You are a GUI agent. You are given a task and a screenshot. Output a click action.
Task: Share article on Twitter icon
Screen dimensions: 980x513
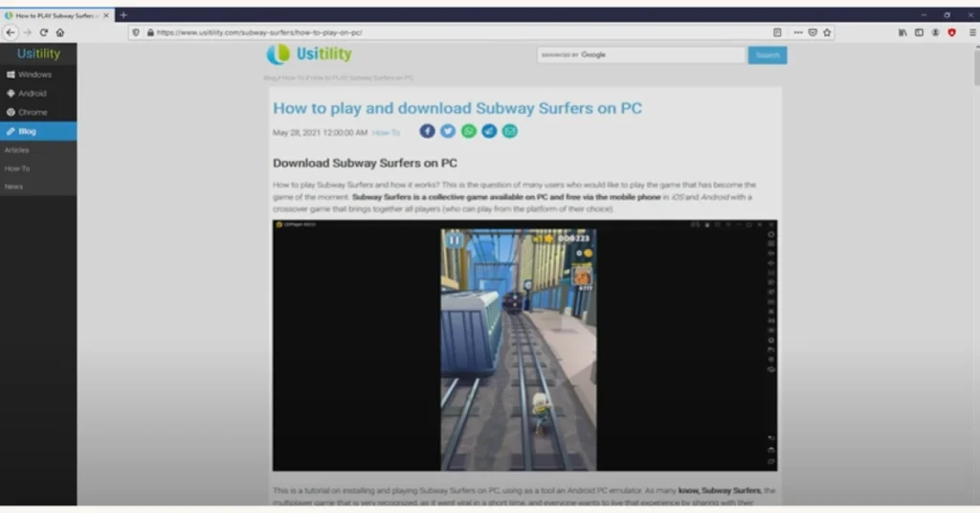[x=448, y=131]
